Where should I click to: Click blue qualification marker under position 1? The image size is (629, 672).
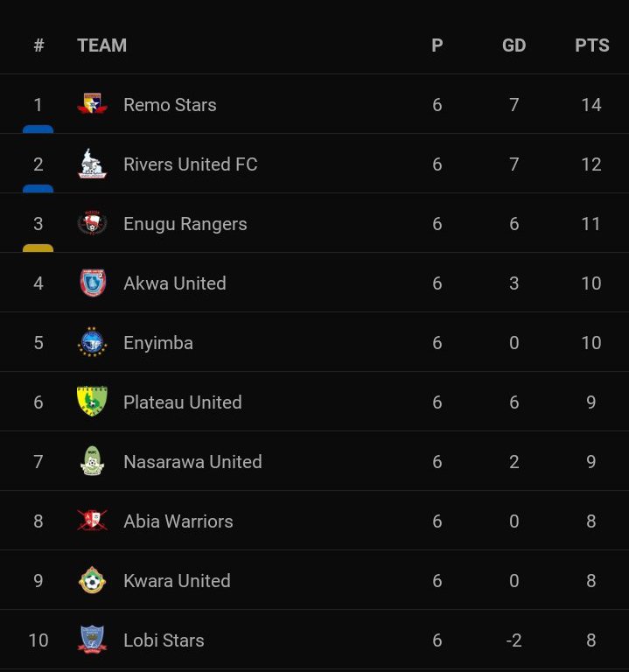[x=38, y=129]
